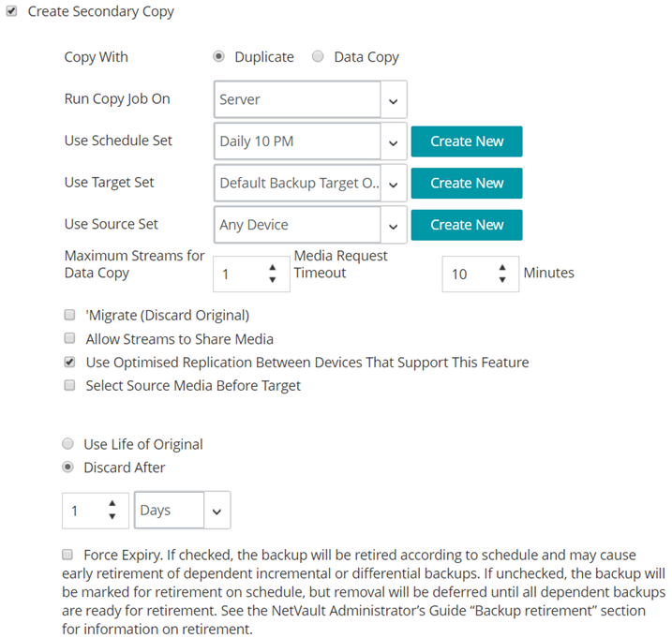
Task: Click Create New beside Source Set
Action: 467,225
